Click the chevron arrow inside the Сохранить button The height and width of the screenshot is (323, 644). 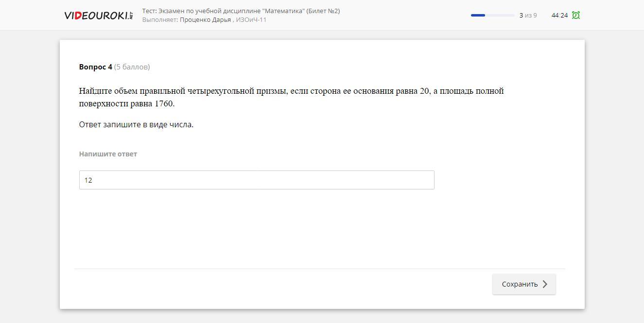pyautogui.click(x=545, y=284)
